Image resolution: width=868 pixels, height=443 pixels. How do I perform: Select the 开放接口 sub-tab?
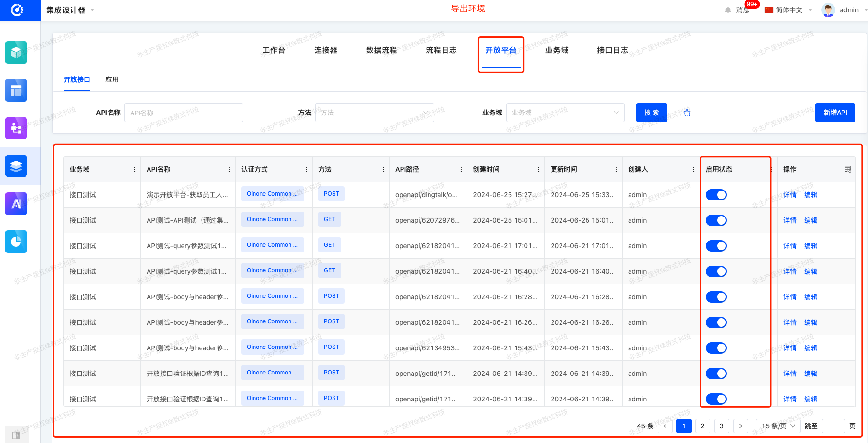click(77, 79)
